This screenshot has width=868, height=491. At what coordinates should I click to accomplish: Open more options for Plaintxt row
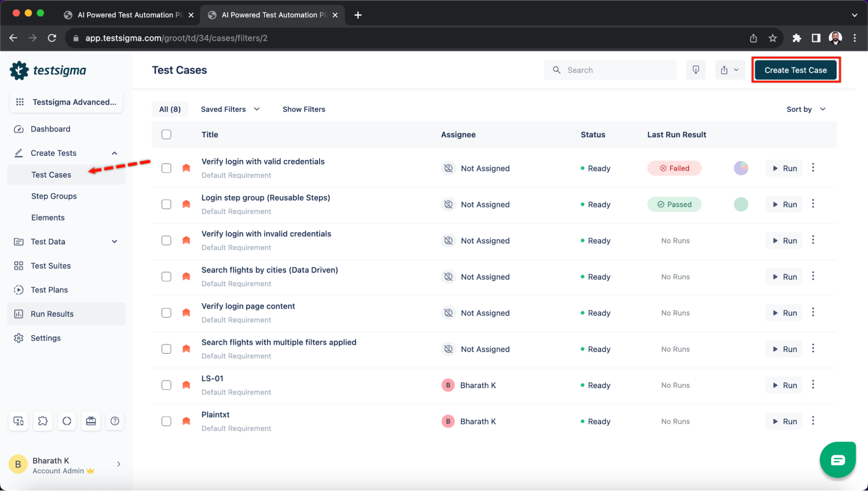point(813,421)
